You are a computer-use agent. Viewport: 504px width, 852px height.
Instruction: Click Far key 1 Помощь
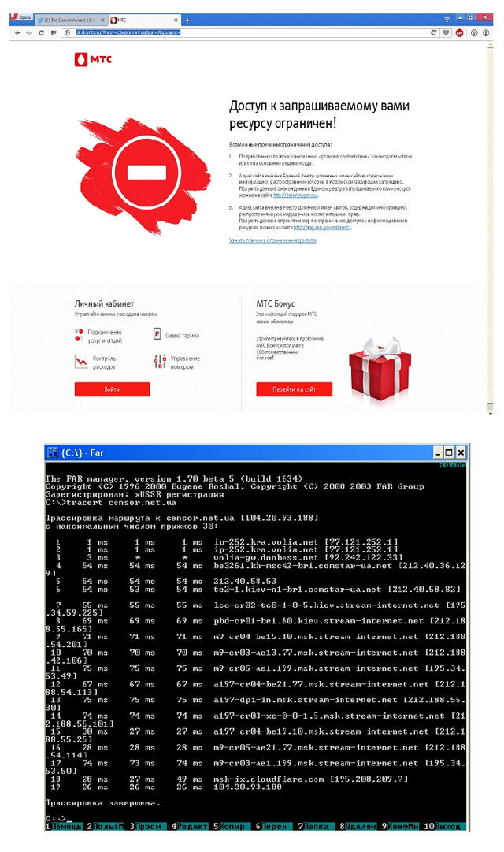[64, 826]
